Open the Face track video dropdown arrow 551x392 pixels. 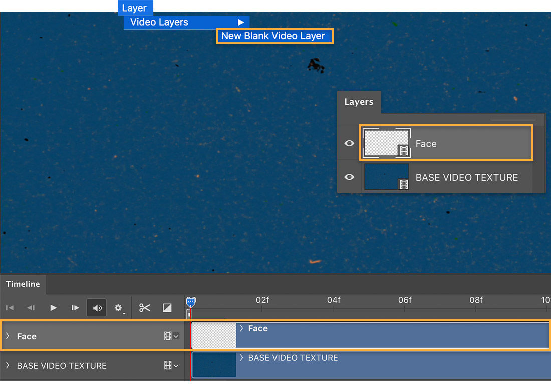(x=176, y=336)
